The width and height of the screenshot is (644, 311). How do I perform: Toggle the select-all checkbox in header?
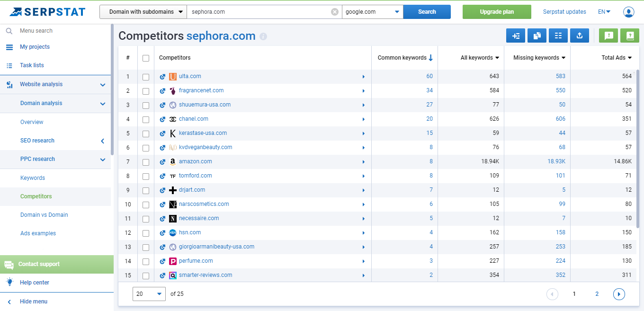(x=146, y=58)
